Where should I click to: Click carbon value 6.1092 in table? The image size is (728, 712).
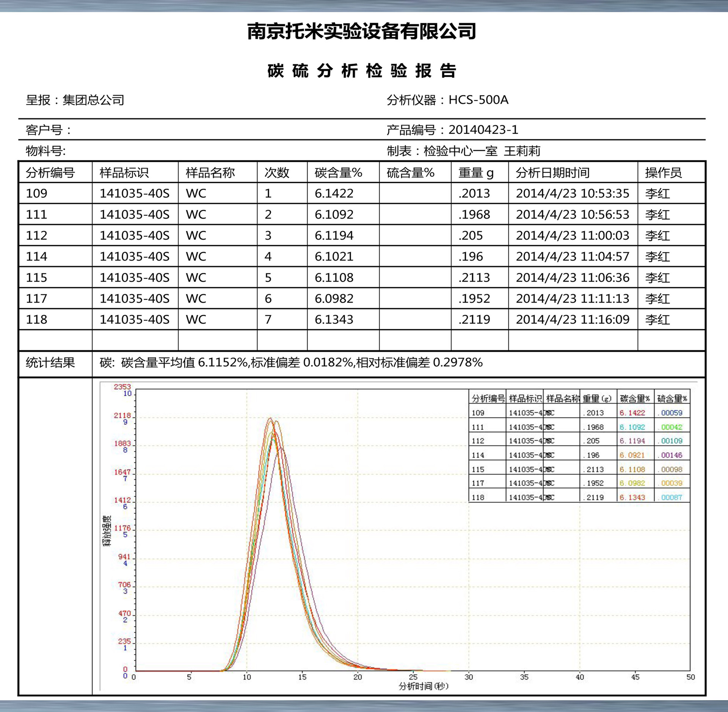tap(334, 214)
